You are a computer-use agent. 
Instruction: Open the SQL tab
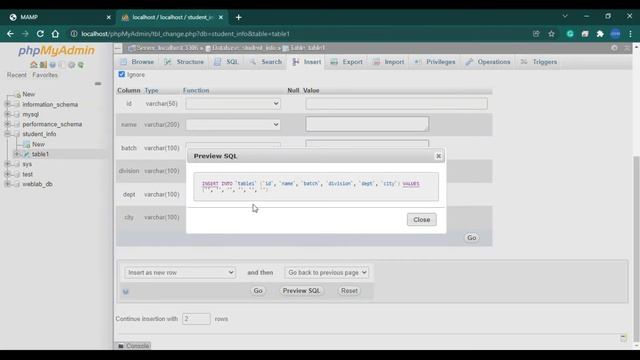[x=227, y=62]
